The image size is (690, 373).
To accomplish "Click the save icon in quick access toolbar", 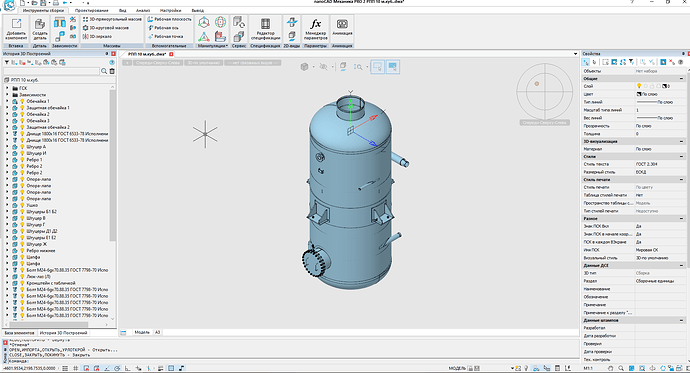I will (43, 3).
